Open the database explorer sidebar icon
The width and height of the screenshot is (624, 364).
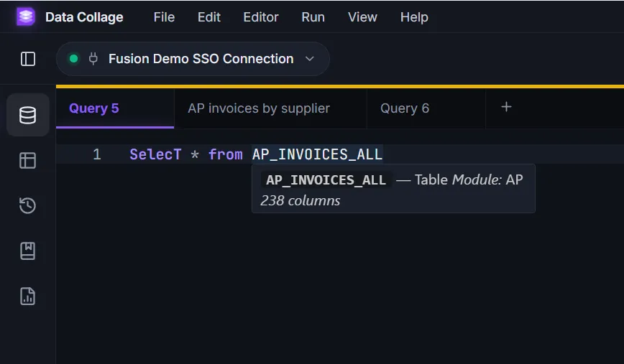tap(28, 116)
